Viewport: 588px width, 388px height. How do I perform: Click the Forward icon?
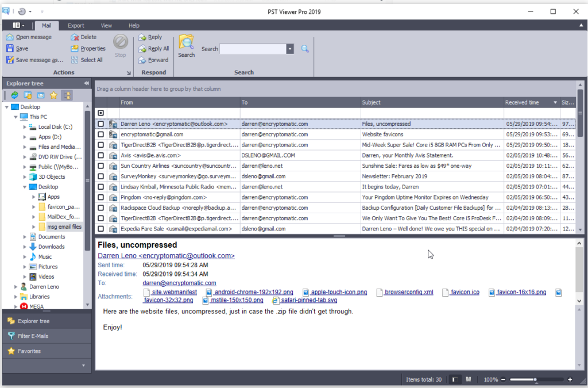[x=142, y=60]
